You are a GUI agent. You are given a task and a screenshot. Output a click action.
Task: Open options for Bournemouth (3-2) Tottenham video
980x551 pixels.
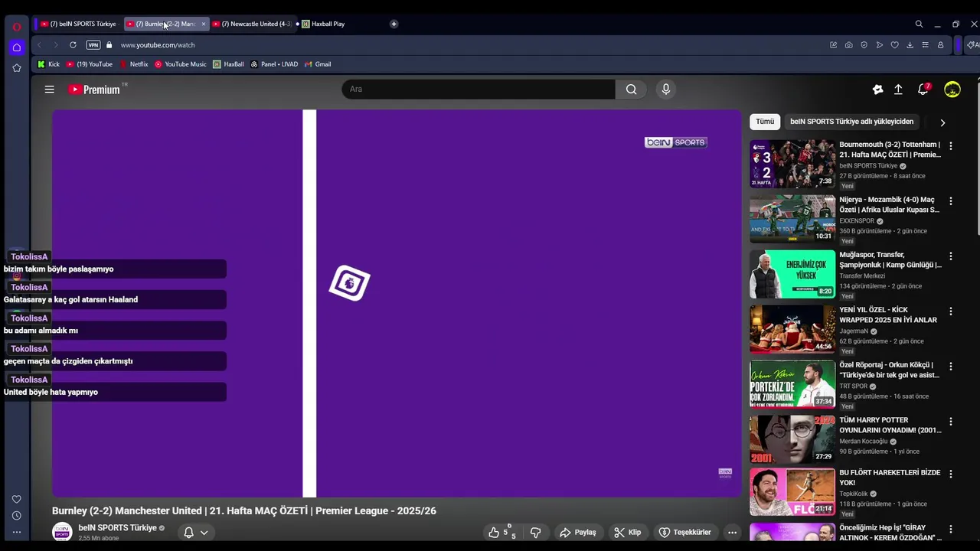(x=951, y=145)
